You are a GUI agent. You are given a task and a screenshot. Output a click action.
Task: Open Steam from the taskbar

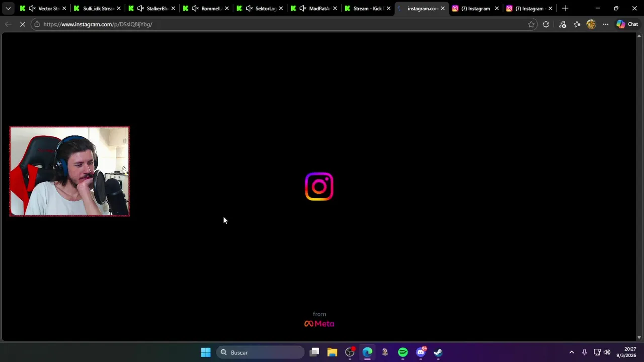coord(438,352)
